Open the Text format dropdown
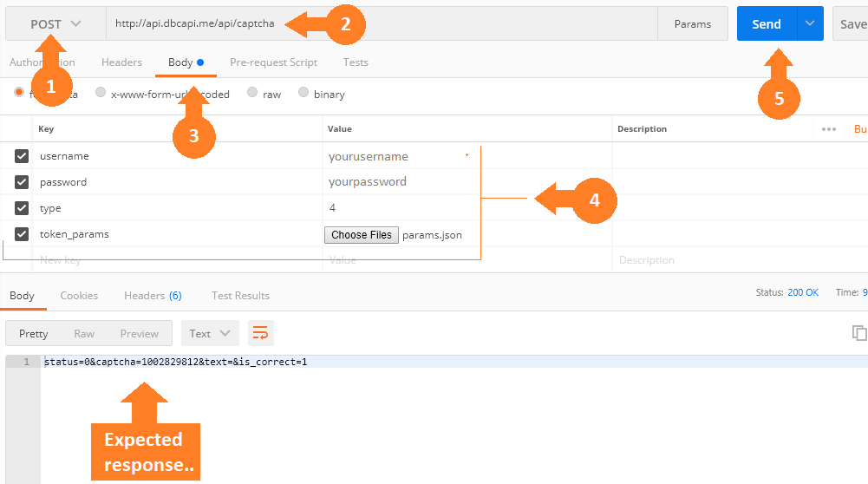Viewport: 868px width, 484px height. [210, 333]
